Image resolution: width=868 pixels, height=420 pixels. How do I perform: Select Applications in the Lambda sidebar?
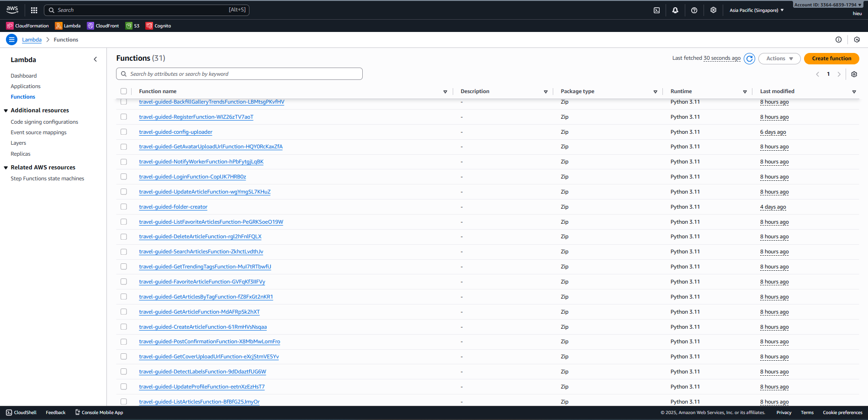[25, 86]
